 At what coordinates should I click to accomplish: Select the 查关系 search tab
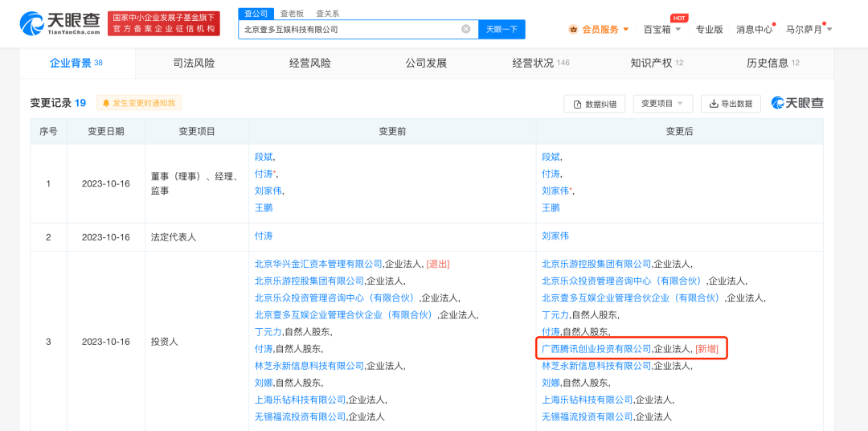tap(328, 14)
